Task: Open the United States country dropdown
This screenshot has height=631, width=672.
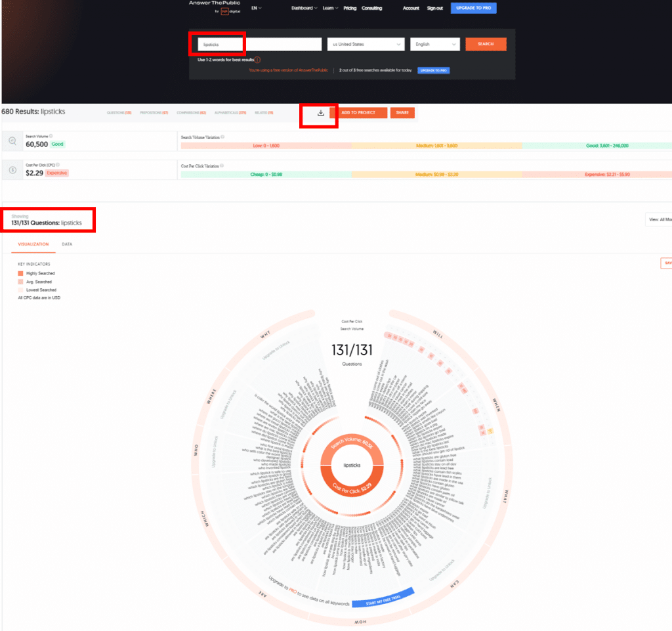Action: point(366,44)
